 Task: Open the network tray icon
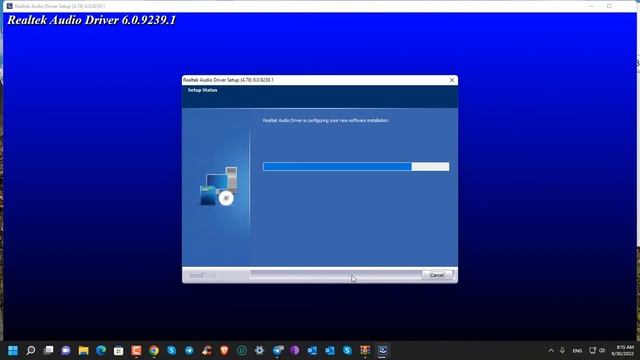(593, 351)
